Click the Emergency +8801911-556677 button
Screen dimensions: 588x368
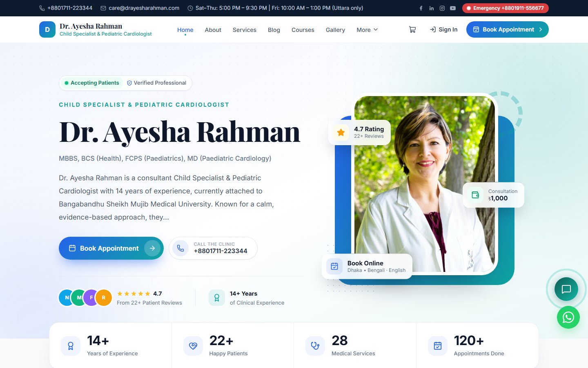tap(506, 8)
